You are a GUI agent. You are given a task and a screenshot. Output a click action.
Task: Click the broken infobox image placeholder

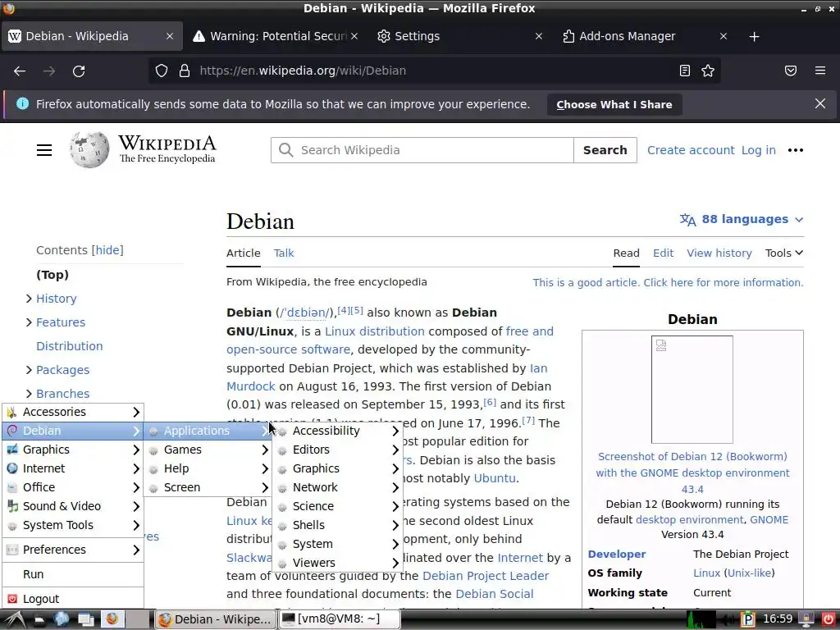pos(692,390)
